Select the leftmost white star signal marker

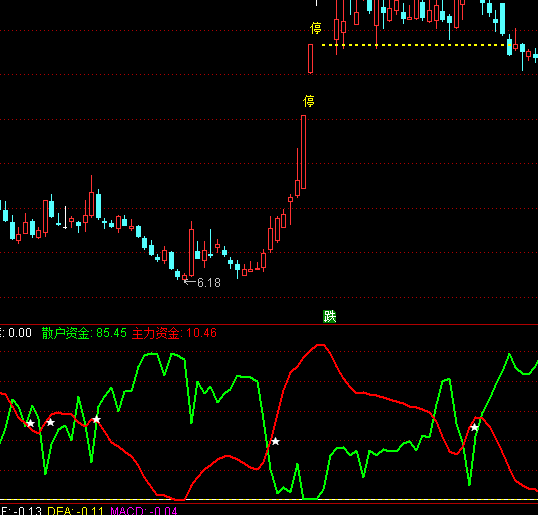coord(31,423)
